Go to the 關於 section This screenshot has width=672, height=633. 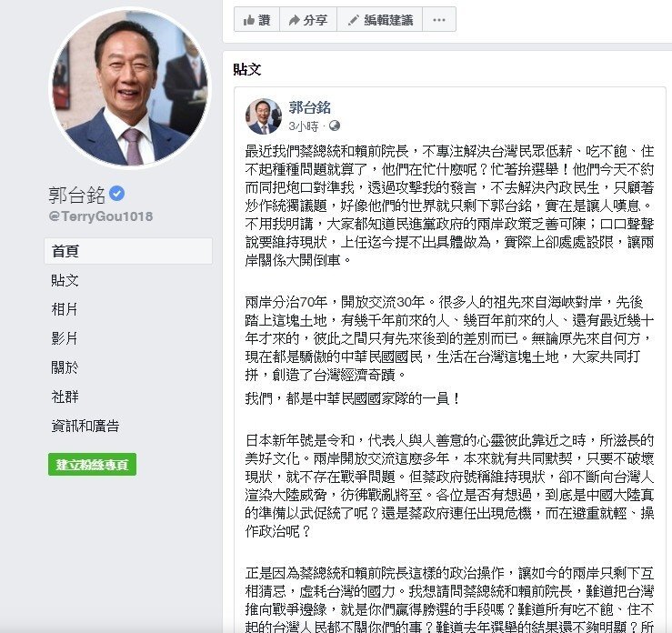tap(65, 367)
